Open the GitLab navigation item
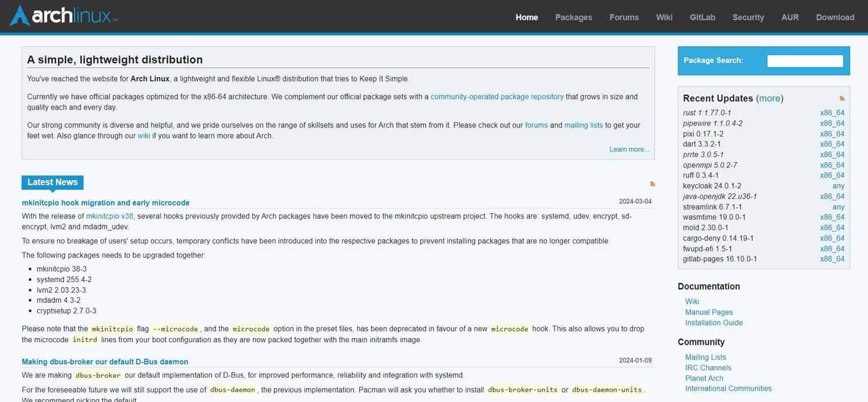 [x=703, y=17]
